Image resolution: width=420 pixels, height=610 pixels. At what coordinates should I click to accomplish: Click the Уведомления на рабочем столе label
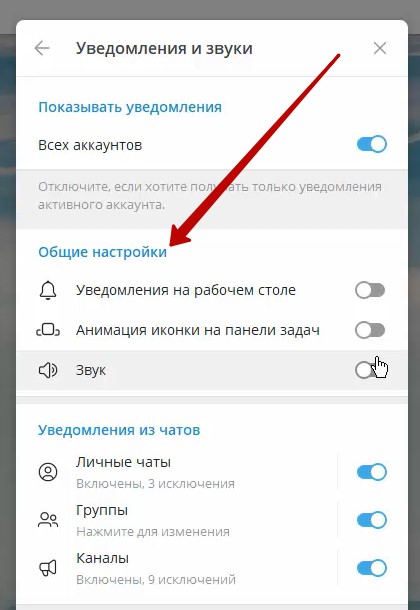point(186,290)
